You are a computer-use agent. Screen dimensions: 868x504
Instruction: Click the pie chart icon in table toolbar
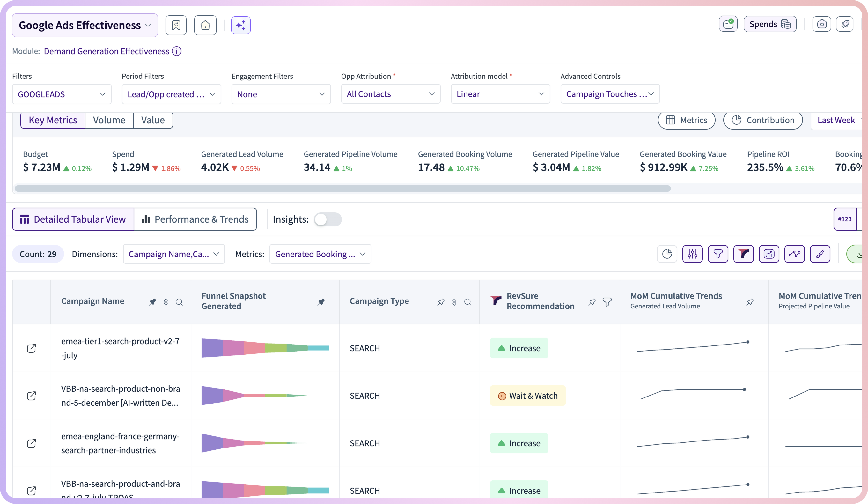tap(667, 254)
